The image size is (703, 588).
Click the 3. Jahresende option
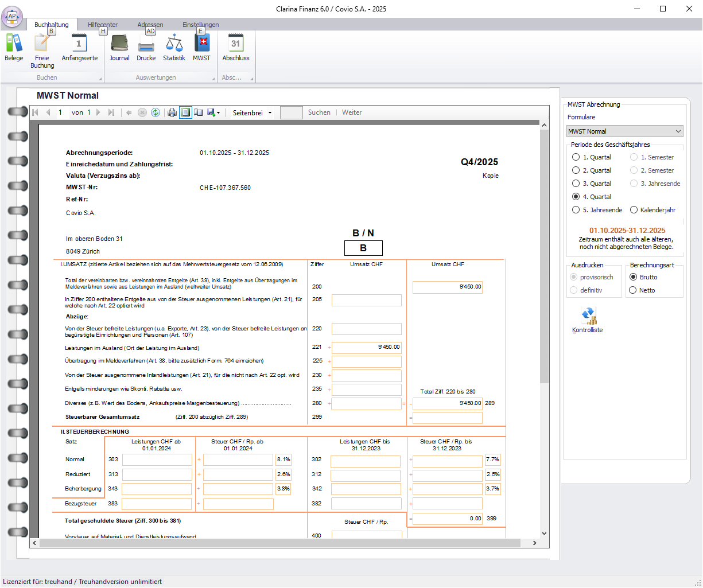pyautogui.click(x=655, y=184)
